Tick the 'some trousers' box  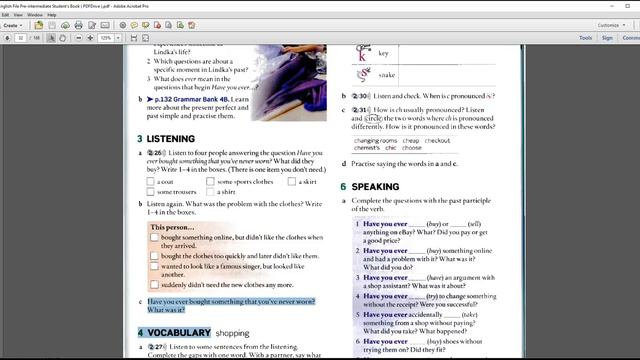pyautogui.click(x=150, y=191)
